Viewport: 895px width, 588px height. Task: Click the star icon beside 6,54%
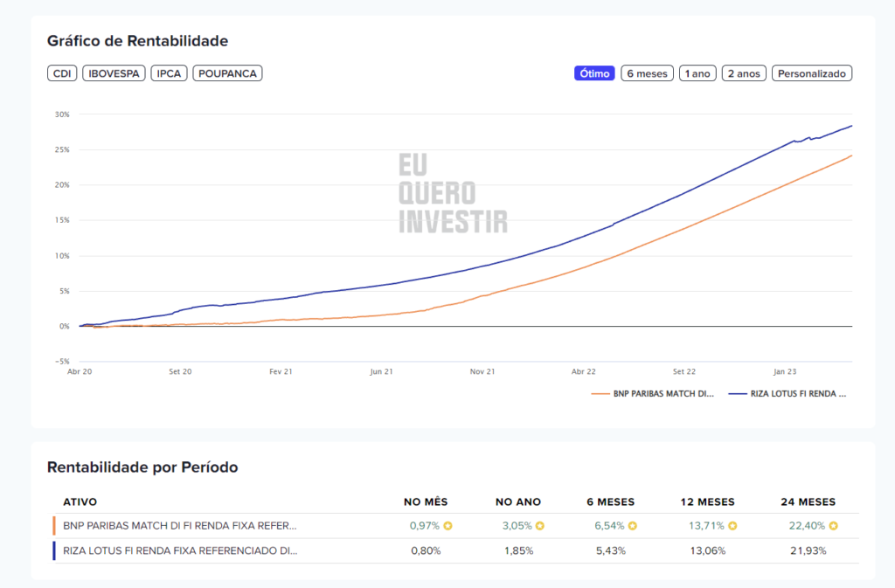pos(632,526)
